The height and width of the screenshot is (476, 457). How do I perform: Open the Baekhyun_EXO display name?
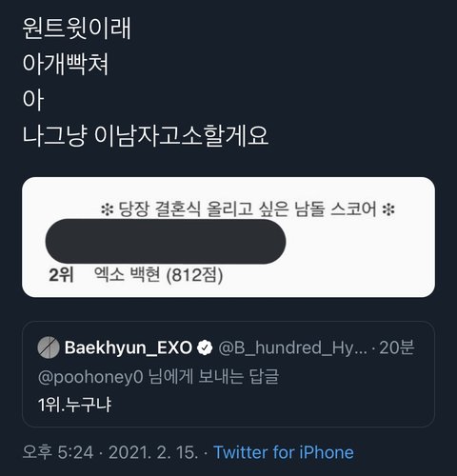point(129,347)
